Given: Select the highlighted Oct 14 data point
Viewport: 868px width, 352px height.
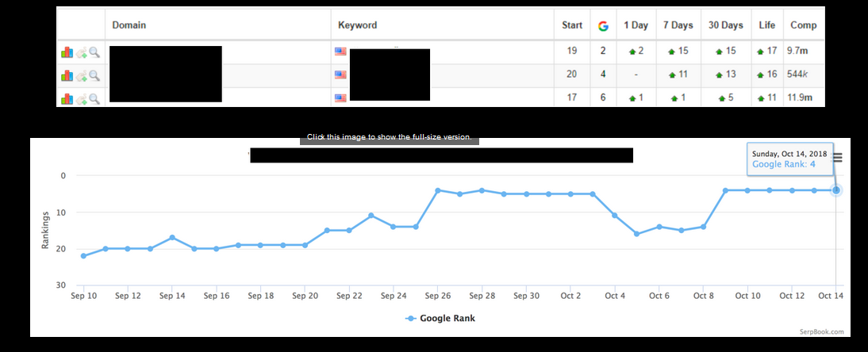Looking at the screenshot, I should 836,190.
